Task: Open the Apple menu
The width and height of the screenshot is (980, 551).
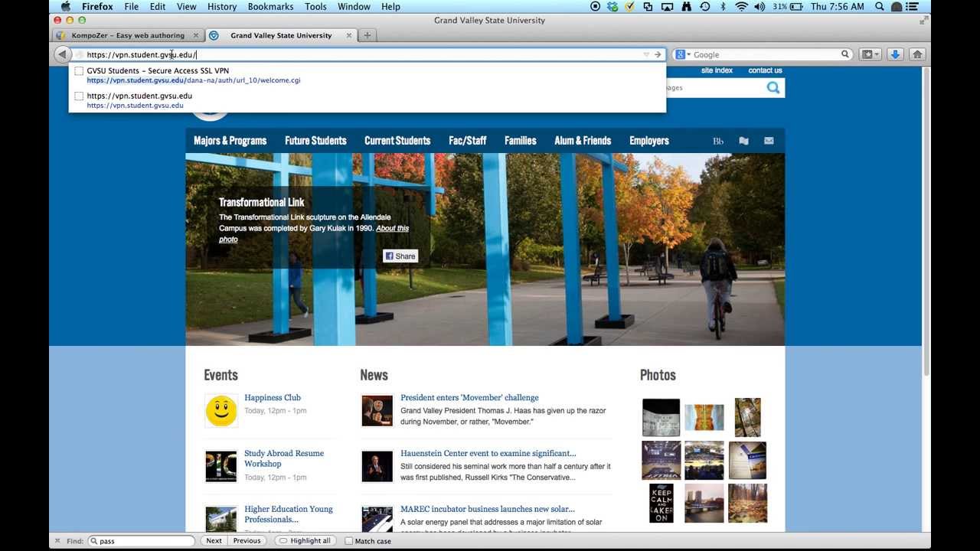Action: coord(66,6)
